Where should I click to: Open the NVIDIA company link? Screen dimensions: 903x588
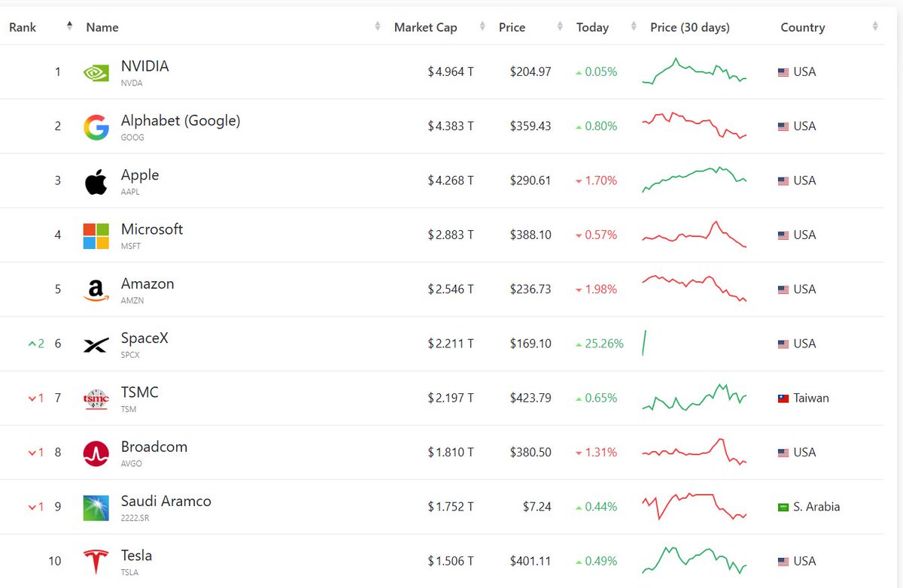point(144,66)
